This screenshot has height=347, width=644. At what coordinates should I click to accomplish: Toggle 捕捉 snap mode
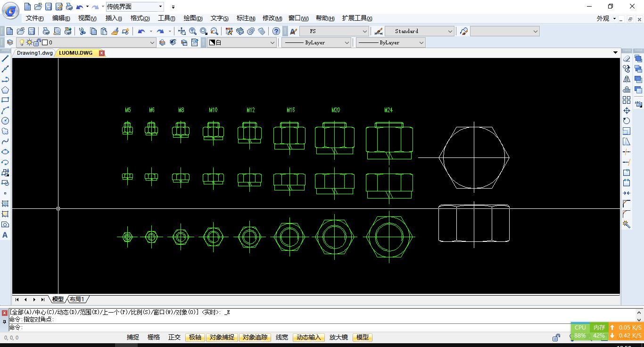[x=133, y=337]
